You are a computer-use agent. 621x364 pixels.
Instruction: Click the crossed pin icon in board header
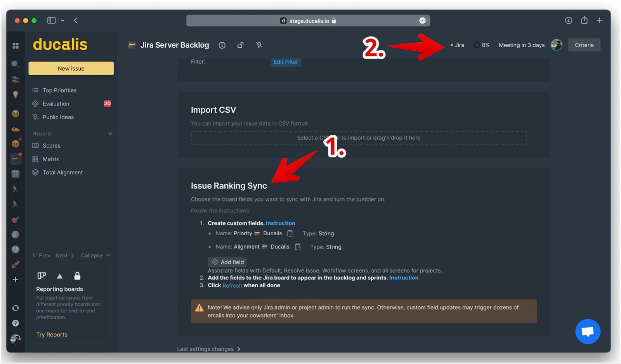click(x=259, y=45)
